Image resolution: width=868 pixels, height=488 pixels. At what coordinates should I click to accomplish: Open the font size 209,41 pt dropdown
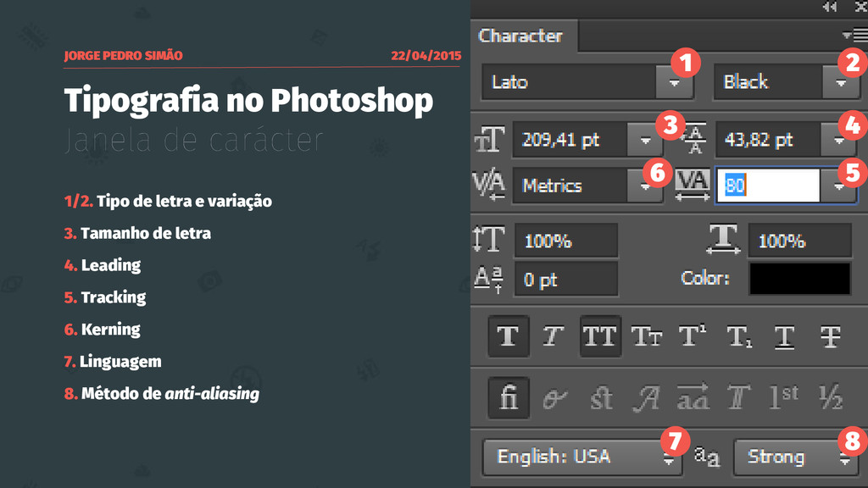645,140
